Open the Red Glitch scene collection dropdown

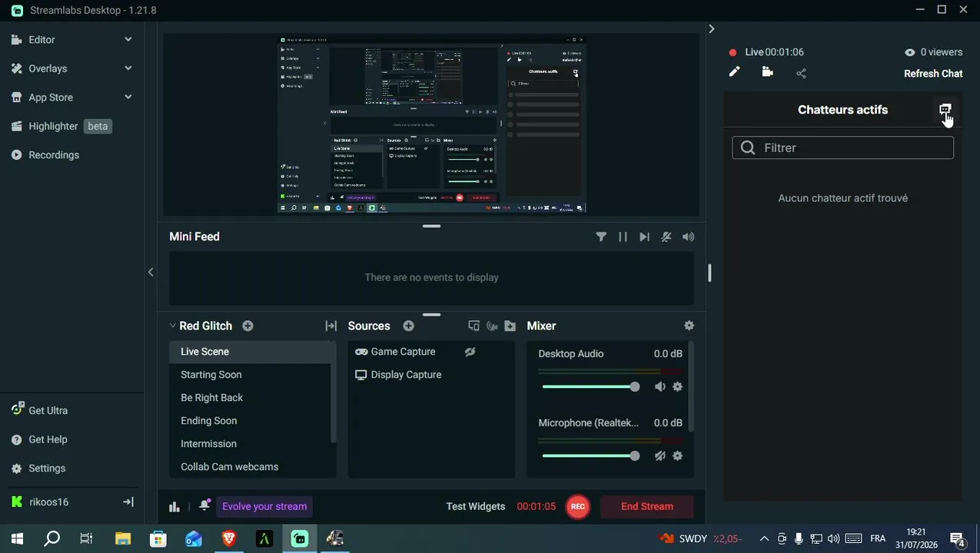click(x=201, y=326)
